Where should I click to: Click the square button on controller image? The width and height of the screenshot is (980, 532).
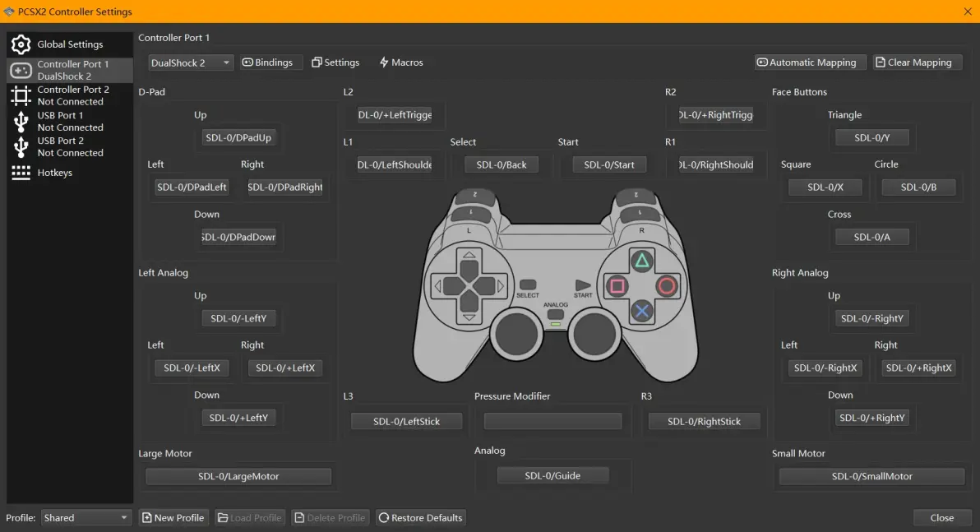coord(617,286)
